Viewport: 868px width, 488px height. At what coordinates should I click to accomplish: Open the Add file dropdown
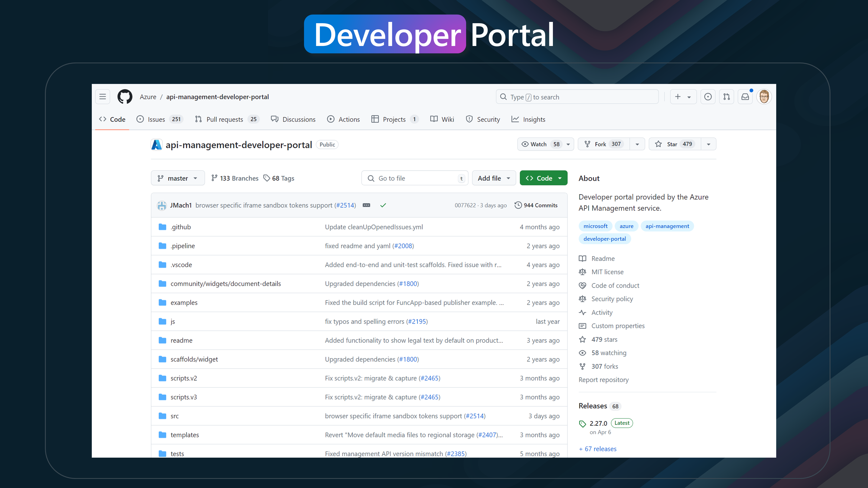(494, 178)
